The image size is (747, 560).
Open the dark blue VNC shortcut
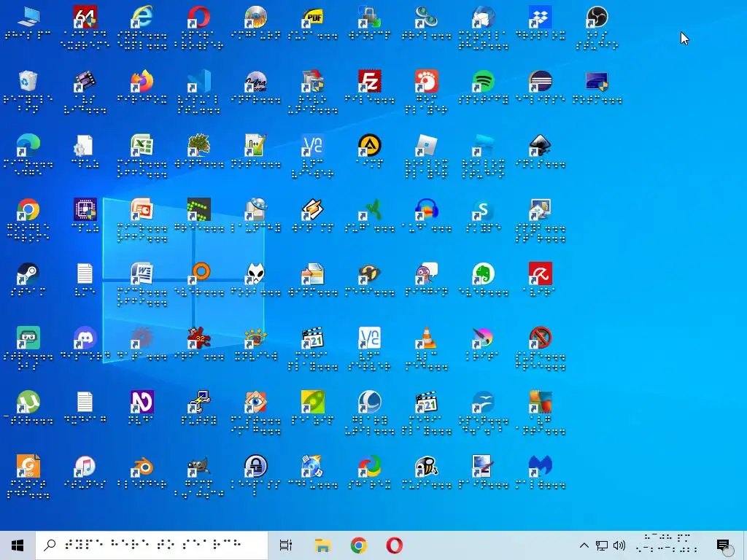coord(312,146)
